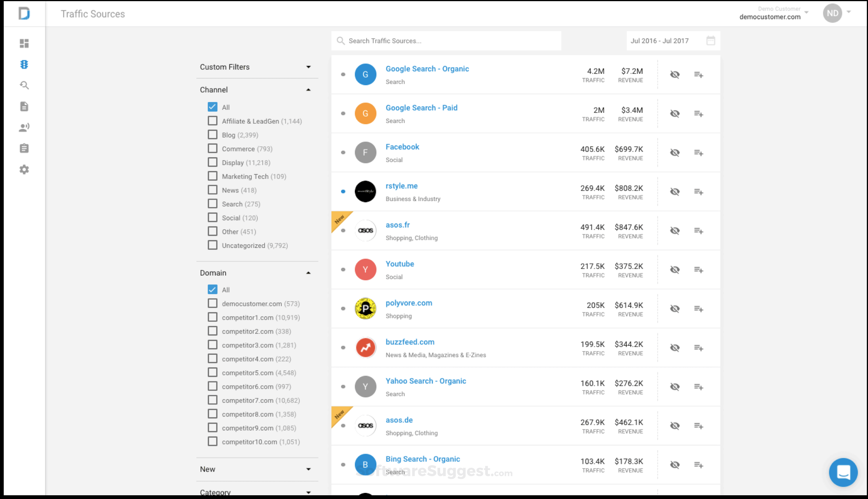Check the Blog channel filter
The width and height of the screenshot is (868, 499).
[212, 134]
